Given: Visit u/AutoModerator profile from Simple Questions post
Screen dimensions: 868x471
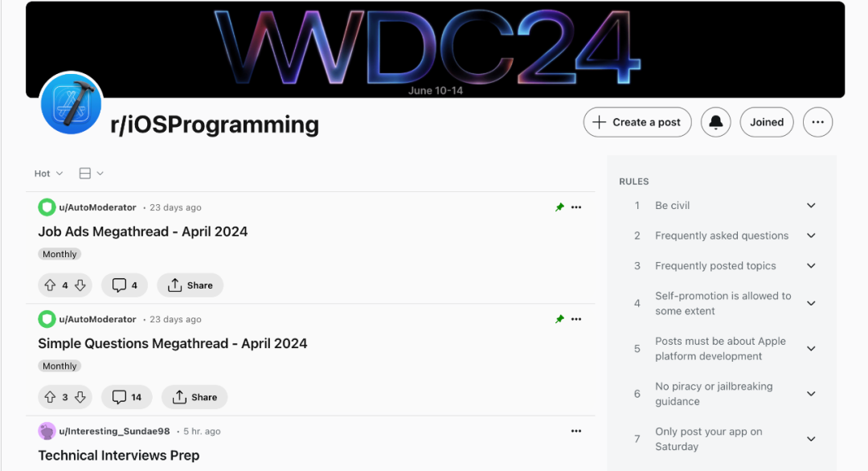Looking at the screenshot, I should click(x=97, y=319).
